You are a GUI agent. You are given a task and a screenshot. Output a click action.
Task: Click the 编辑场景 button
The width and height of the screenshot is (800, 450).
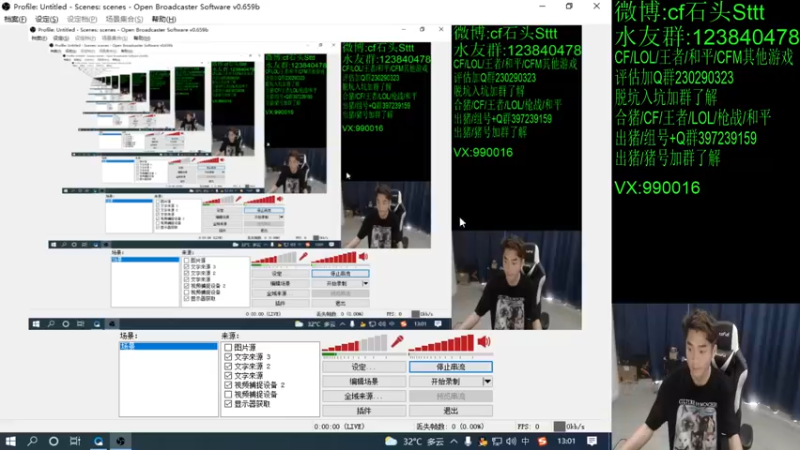click(364, 382)
